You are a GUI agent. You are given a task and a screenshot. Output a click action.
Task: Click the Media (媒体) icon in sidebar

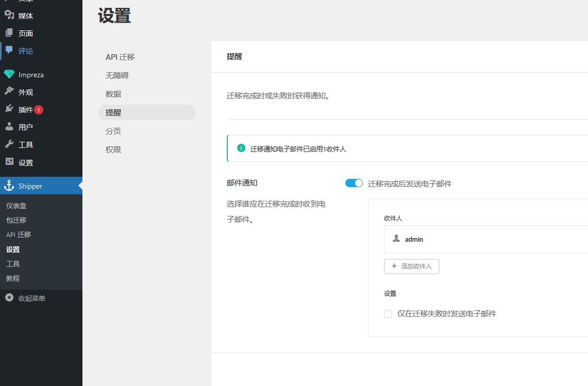(9, 15)
